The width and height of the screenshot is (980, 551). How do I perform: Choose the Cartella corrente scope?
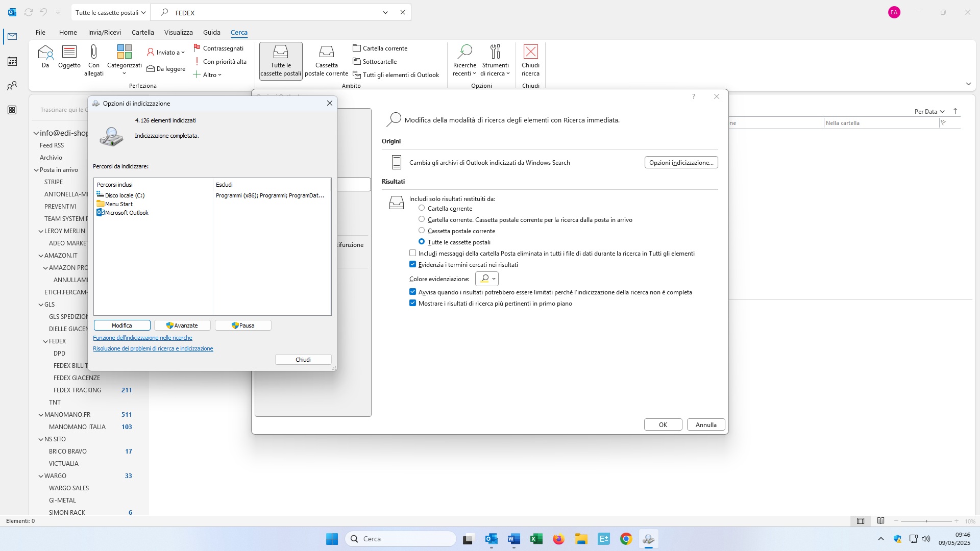pos(380,48)
